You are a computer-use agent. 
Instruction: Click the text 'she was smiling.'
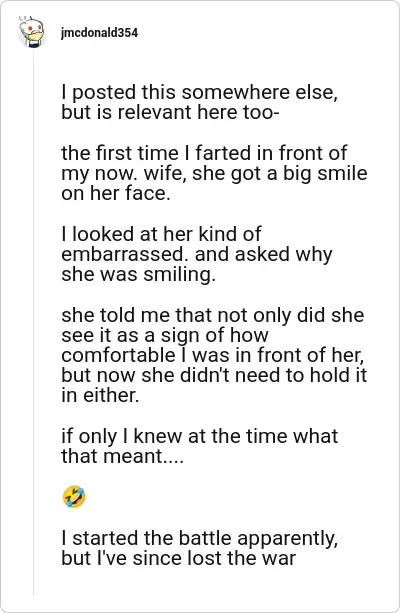[139, 274]
